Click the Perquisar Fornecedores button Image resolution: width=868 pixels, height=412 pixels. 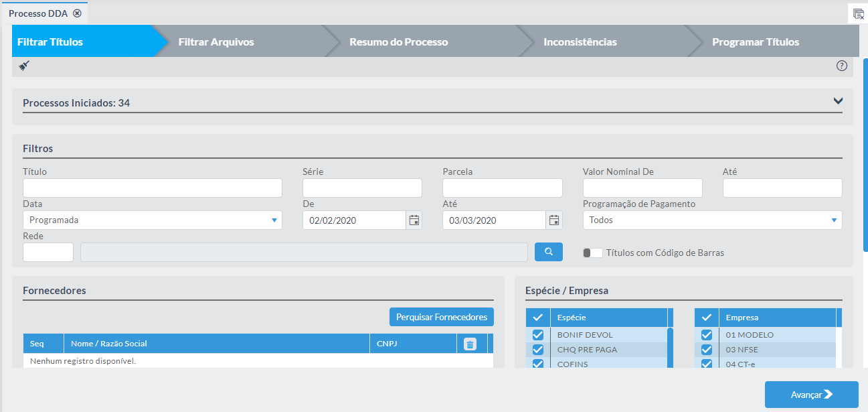pos(441,317)
